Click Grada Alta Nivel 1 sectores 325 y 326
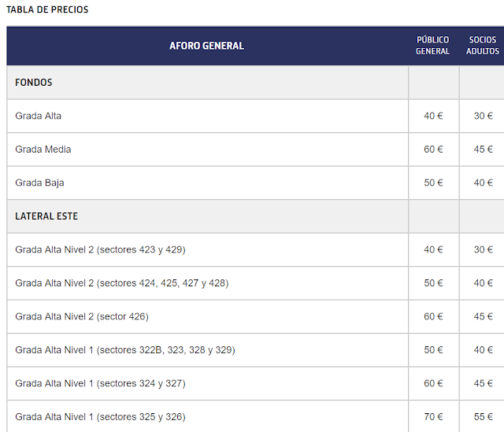Image resolution: width=504 pixels, height=432 pixels. 100,417
